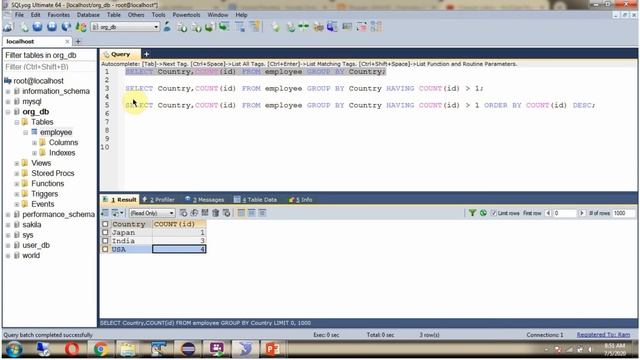This screenshot has width=640, height=360.
Task: Expand the information_schema database node
Action: (8, 91)
